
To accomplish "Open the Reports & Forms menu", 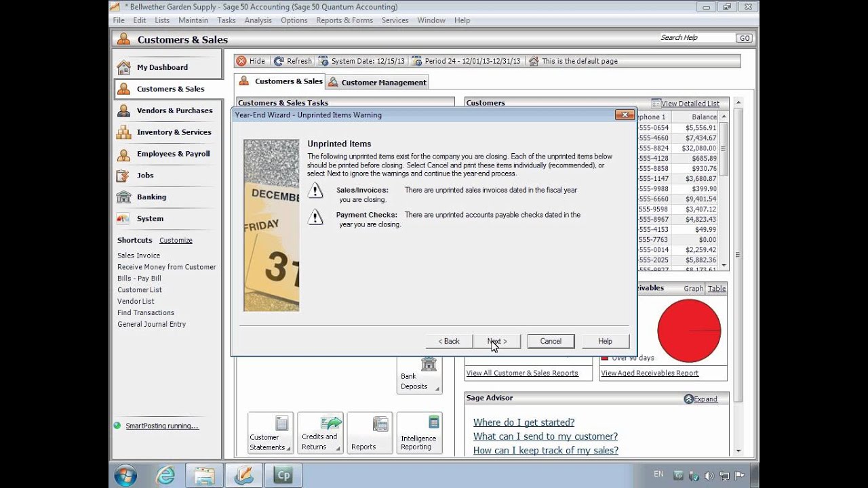I will (x=344, y=20).
